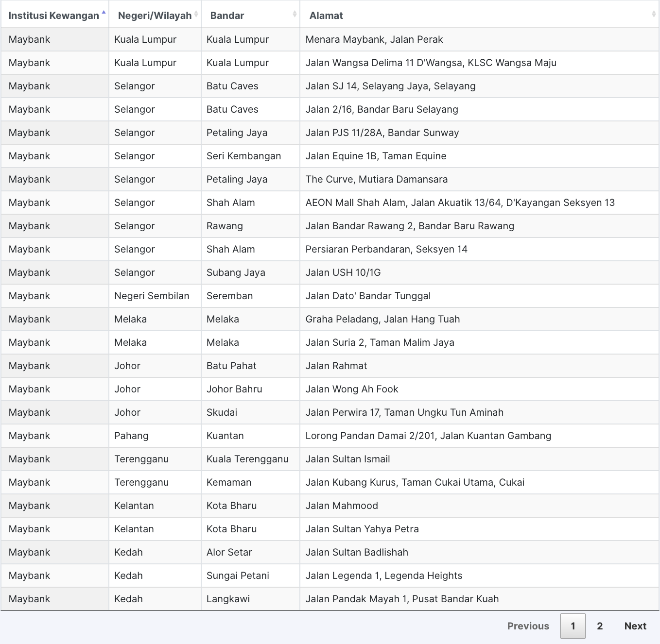This screenshot has width=660, height=644.
Task: Click sort arrows in Bandar header
Action: tap(295, 15)
